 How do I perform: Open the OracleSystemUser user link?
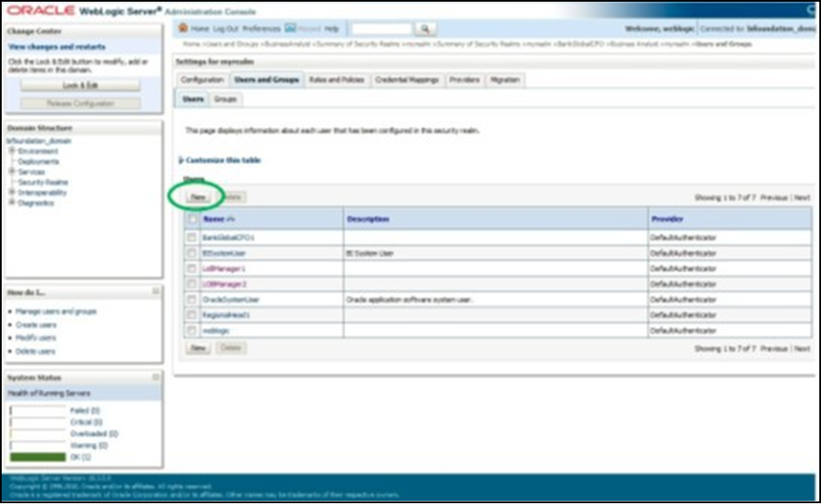click(231, 300)
